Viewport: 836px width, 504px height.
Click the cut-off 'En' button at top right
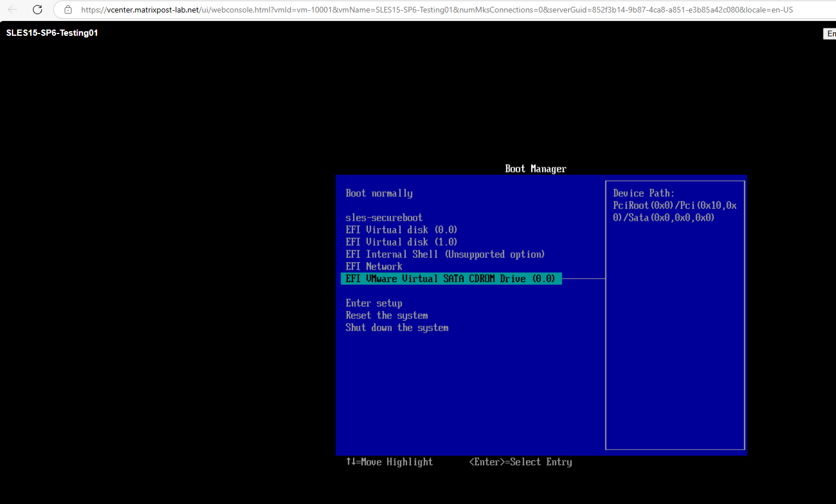pos(830,33)
